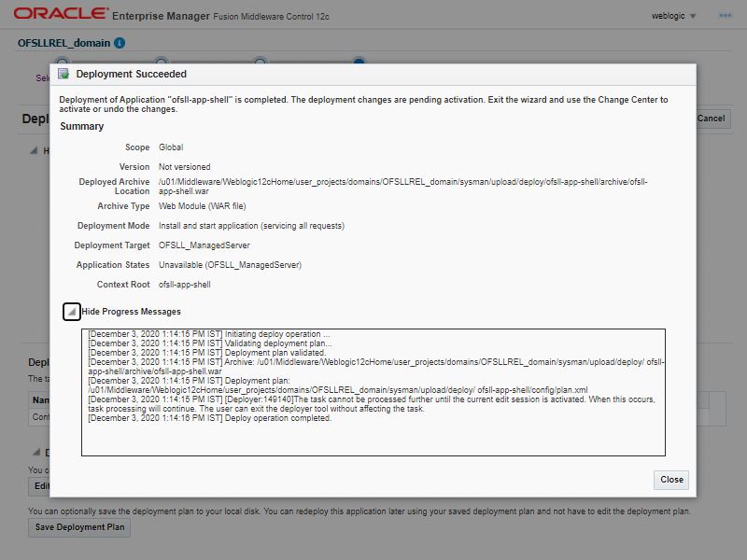
Task: Collapse the Hide Progress Messages triangle
Action: (x=72, y=312)
